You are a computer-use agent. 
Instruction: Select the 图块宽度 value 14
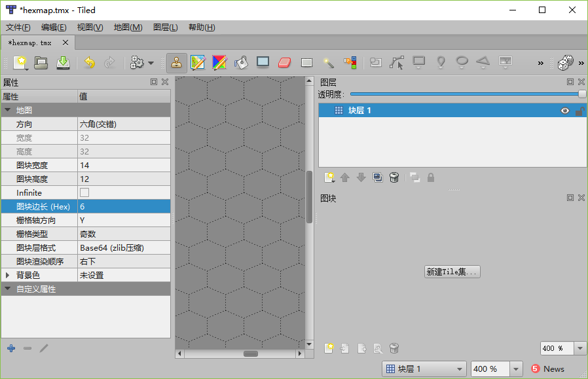click(x=124, y=166)
